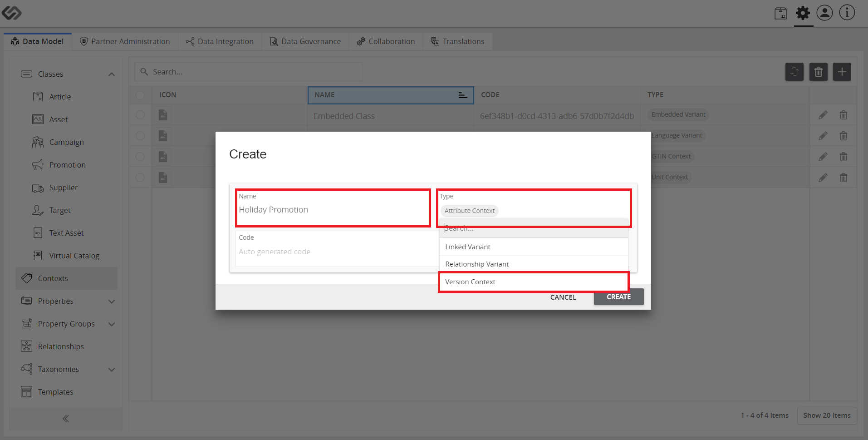868x440 pixels.
Task: Click the Embedded Class row file icon
Action: (163, 115)
